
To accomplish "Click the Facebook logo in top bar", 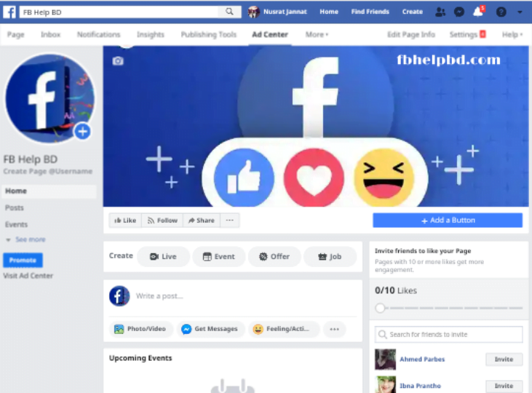I will [x=9, y=12].
